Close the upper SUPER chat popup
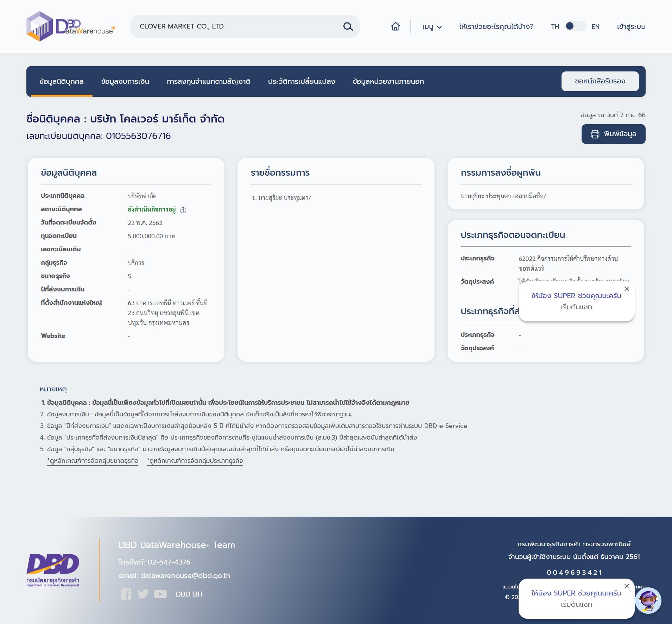The width and height of the screenshot is (672, 624). click(x=627, y=289)
